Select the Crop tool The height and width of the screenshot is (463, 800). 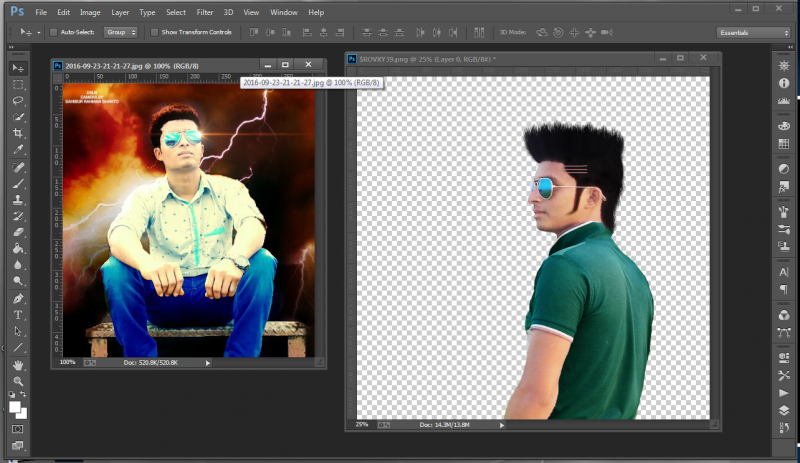[18, 133]
